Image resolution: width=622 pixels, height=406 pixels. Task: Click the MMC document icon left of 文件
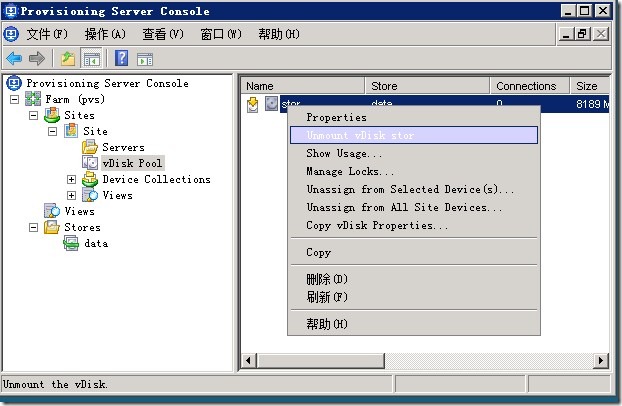(x=11, y=34)
